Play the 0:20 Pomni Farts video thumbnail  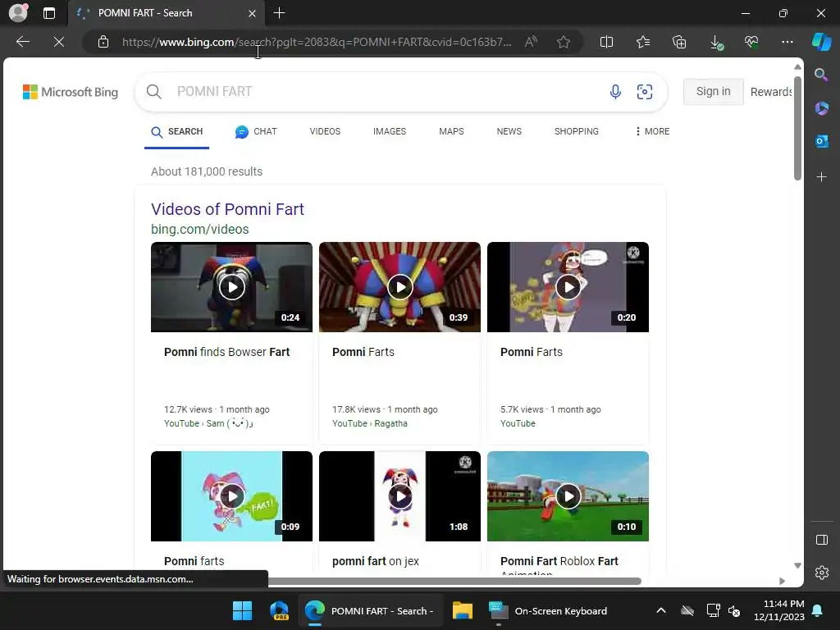pyautogui.click(x=568, y=287)
